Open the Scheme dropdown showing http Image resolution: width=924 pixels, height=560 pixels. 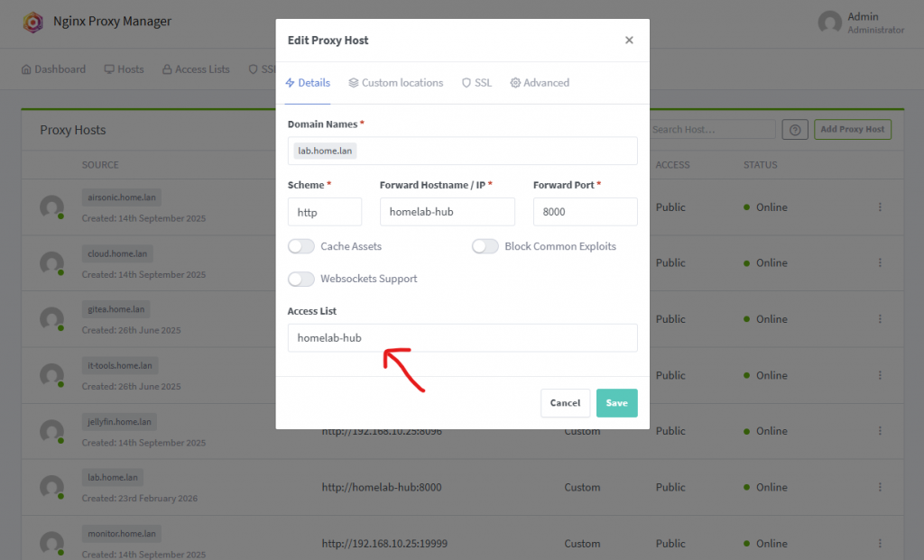tap(325, 212)
